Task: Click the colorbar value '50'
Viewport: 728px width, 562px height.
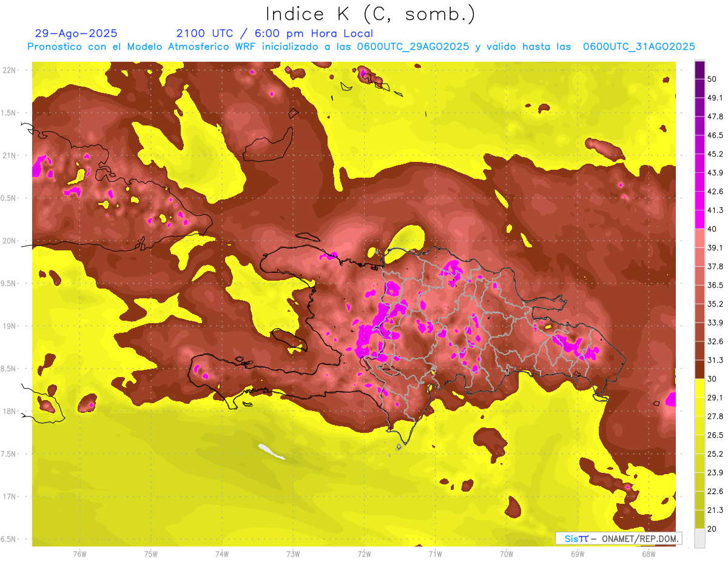Action: [712, 79]
